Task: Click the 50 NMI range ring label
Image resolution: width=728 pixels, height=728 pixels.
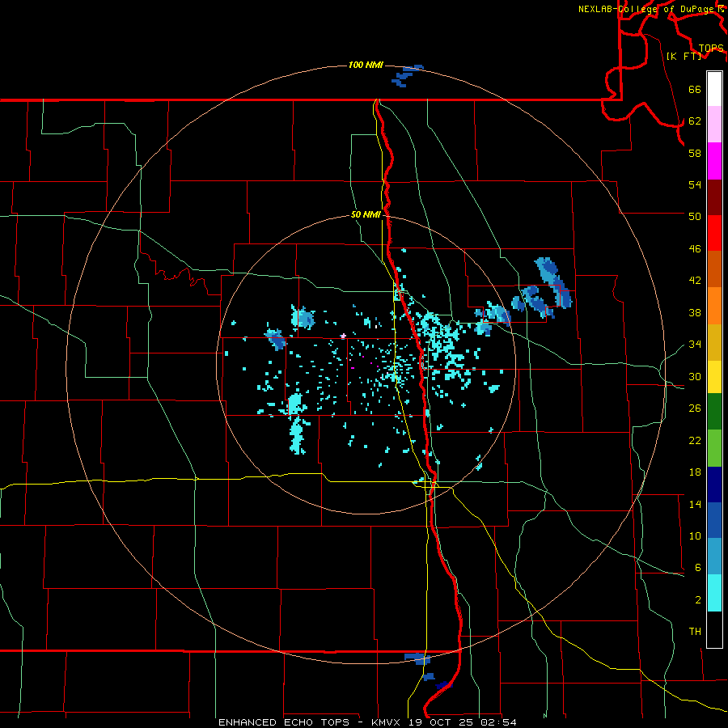Action: (366, 214)
